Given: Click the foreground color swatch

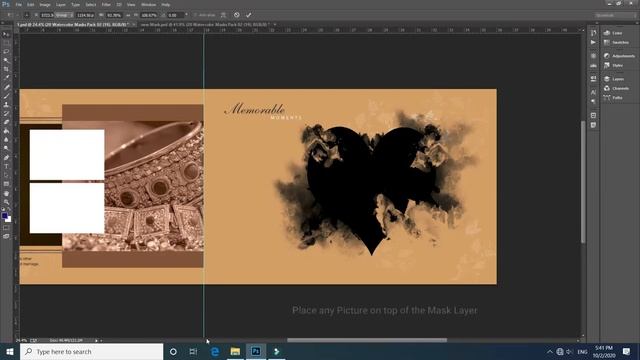Looking at the screenshot, I should click(x=4, y=216).
